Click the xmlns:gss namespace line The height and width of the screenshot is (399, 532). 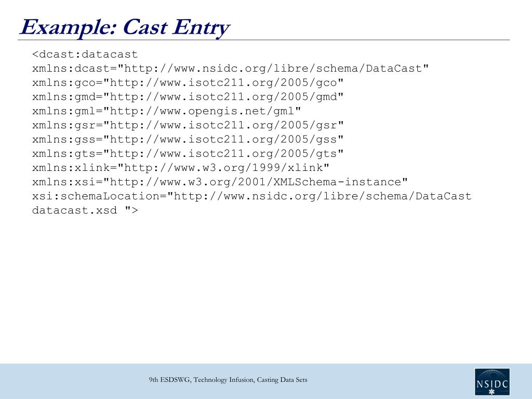tap(188, 139)
